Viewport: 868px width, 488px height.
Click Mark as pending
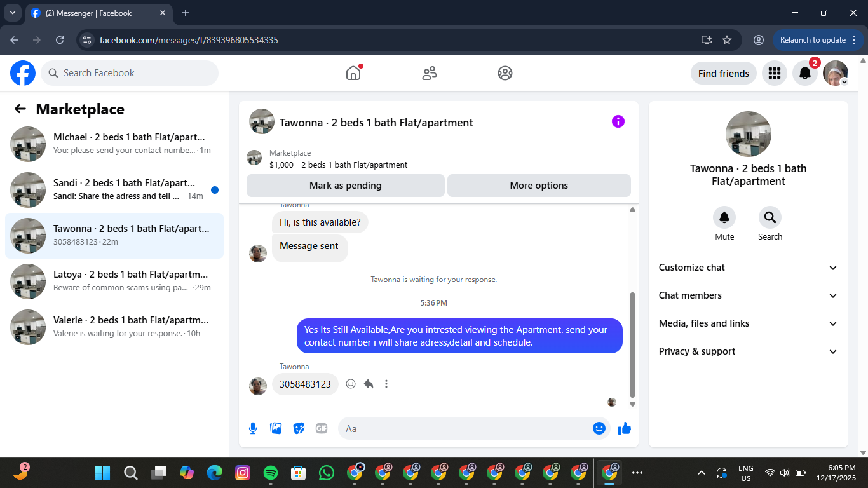tap(346, 186)
